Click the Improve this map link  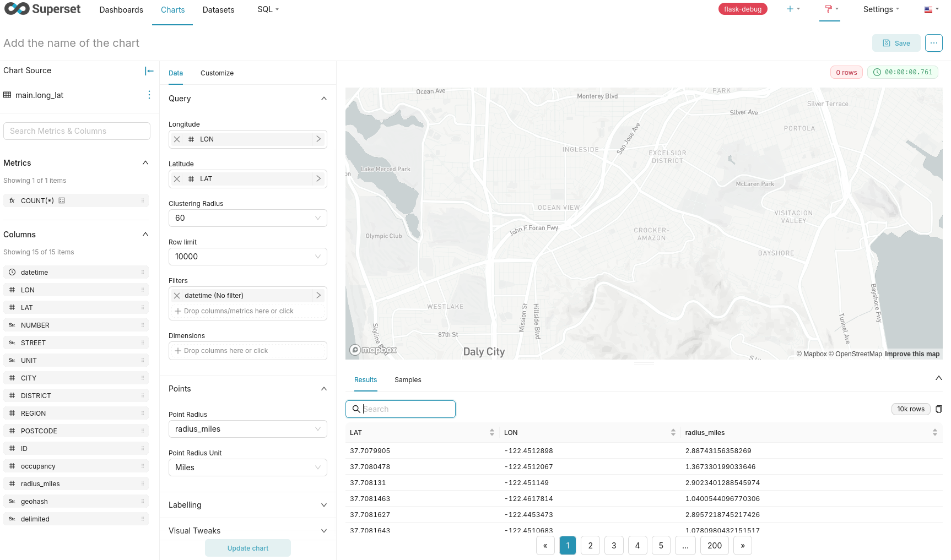point(912,354)
